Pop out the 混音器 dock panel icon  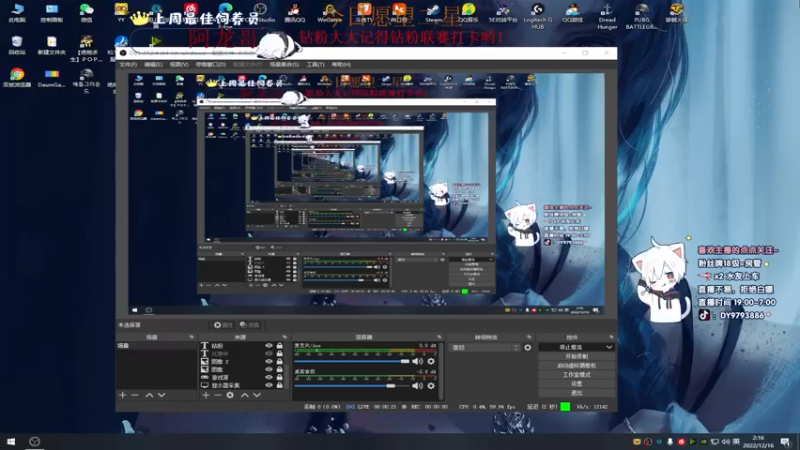pos(439,337)
